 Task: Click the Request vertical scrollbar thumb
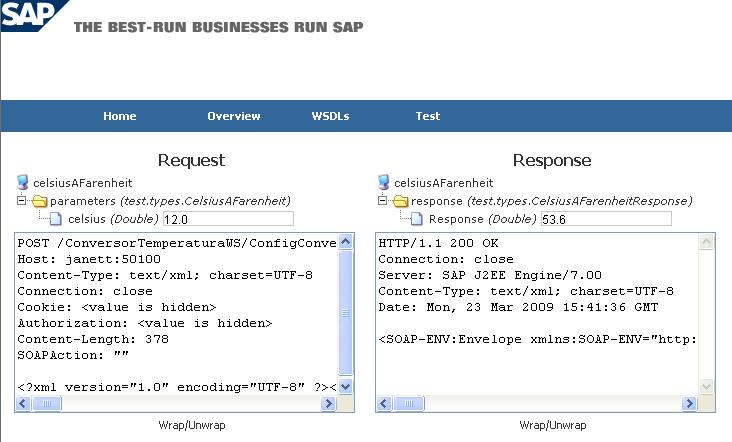(x=345, y=313)
